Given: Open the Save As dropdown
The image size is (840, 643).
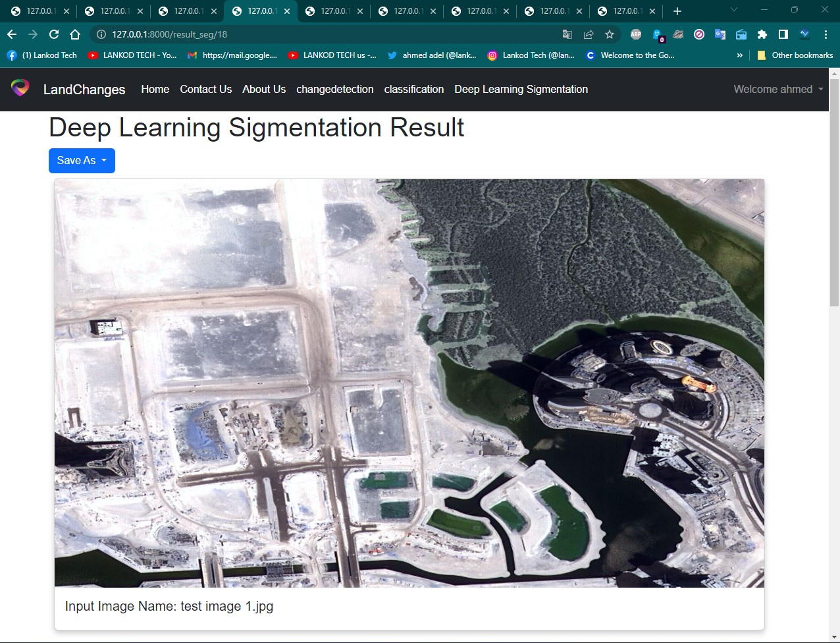Looking at the screenshot, I should coord(82,161).
